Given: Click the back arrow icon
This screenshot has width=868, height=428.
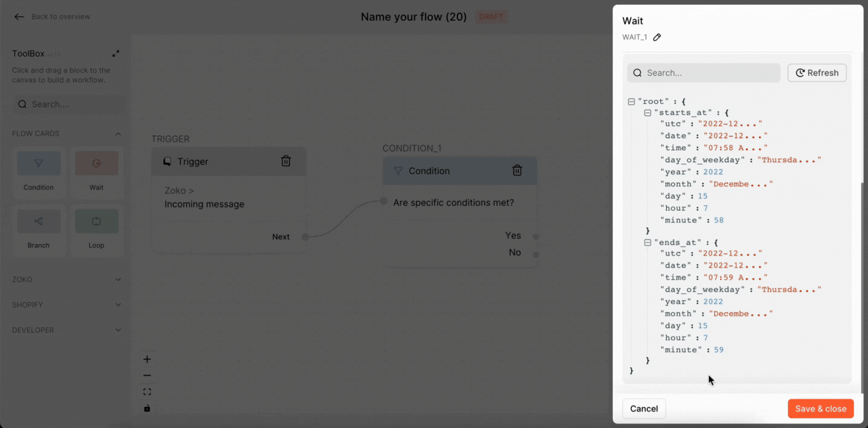Looking at the screenshot, I should (x=19, y=17).
